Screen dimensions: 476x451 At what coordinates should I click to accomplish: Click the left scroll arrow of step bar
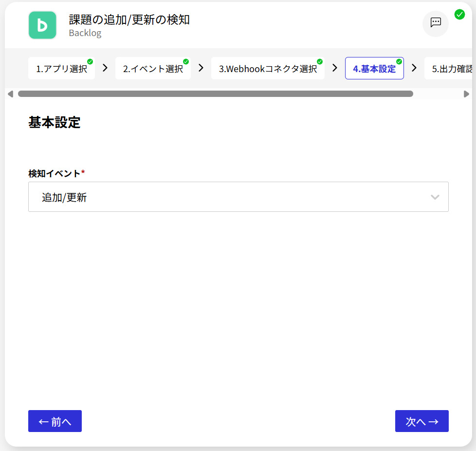click(10, 94)
